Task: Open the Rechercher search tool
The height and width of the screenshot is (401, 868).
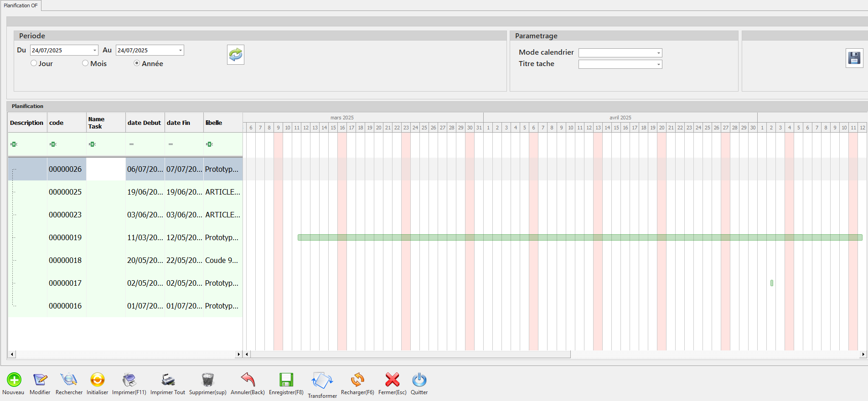Action: tap(69, 380)
